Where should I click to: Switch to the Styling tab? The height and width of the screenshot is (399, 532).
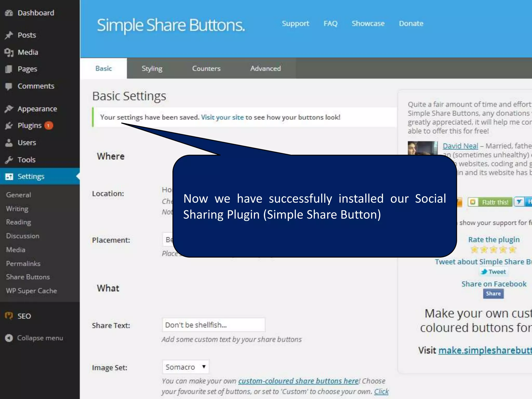click(x=152, y=69)
